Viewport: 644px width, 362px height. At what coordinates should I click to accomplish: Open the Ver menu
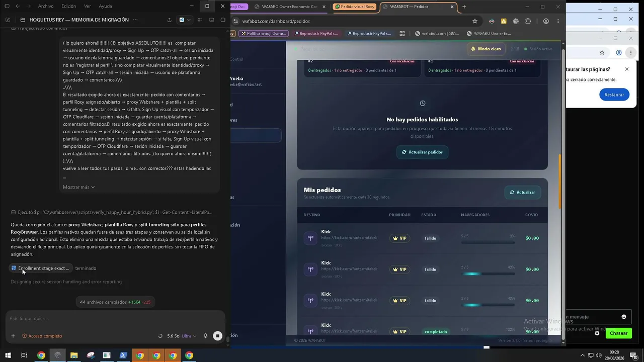[x=88, y=6]
